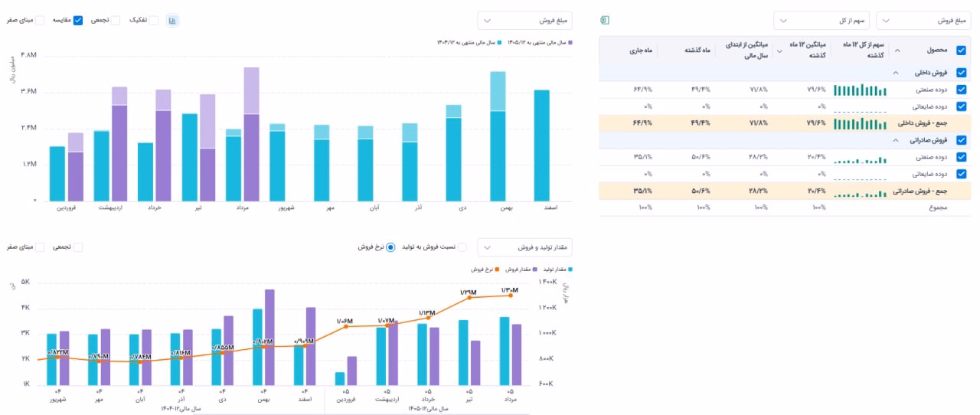
Task: Click the دوده صنعتی domestic sales sparkline
Action: click(859, 90)
